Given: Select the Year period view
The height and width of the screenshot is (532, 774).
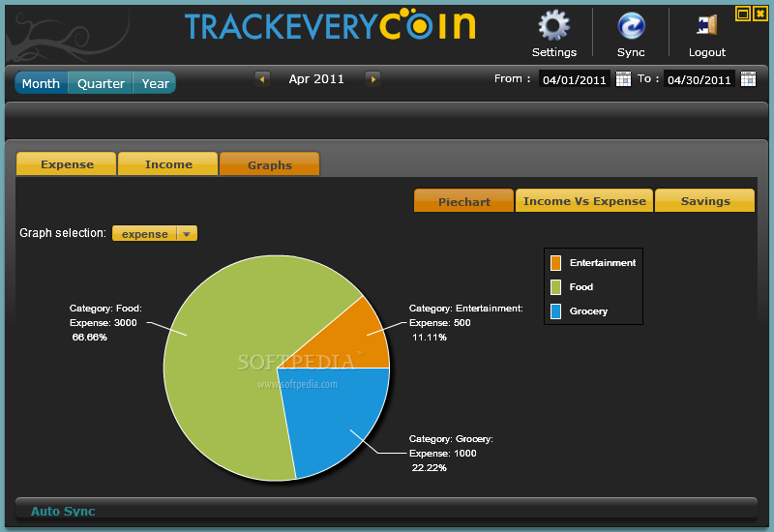Looking at the screenshot, I should coord(155,83).
